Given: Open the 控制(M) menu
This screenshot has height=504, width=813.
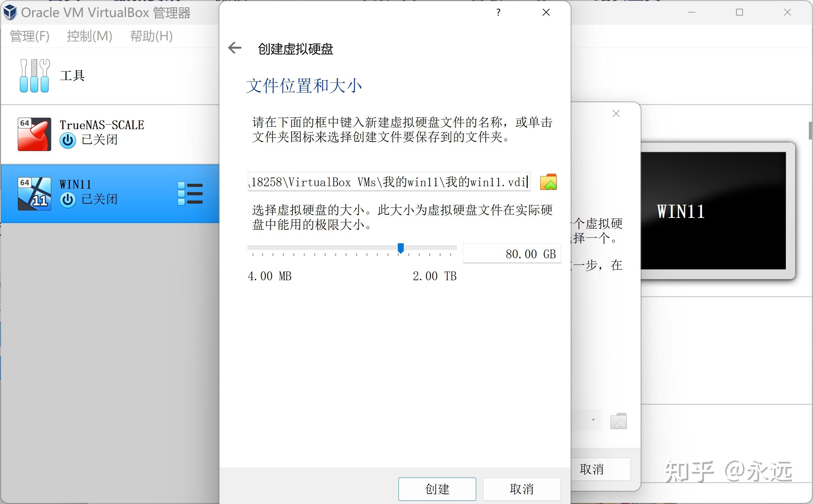Looking at the screenshot, I should pos(89,36).
